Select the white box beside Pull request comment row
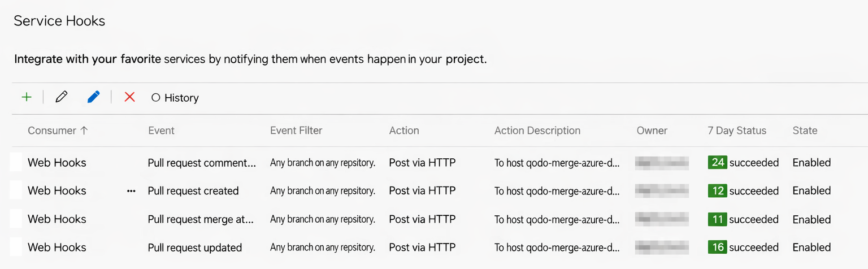 [x=16, y=163]
